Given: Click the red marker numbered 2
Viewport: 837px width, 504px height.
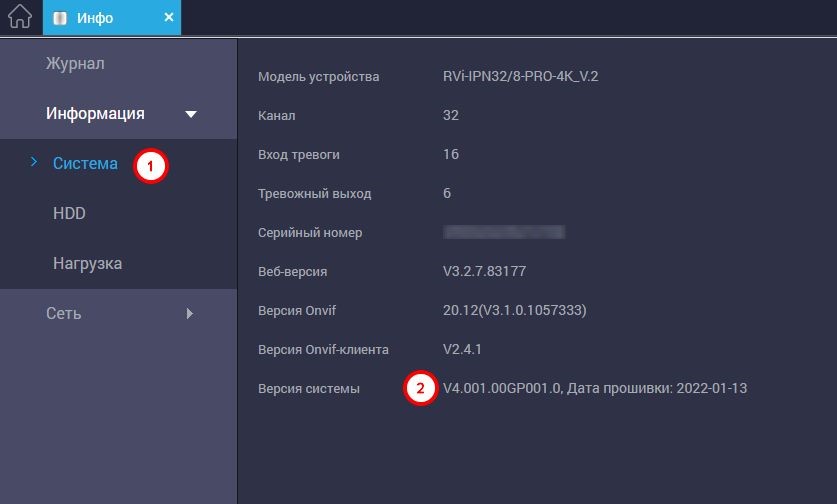Looking at the screenshot, I should pyautogui.click(x=420, y=389).
